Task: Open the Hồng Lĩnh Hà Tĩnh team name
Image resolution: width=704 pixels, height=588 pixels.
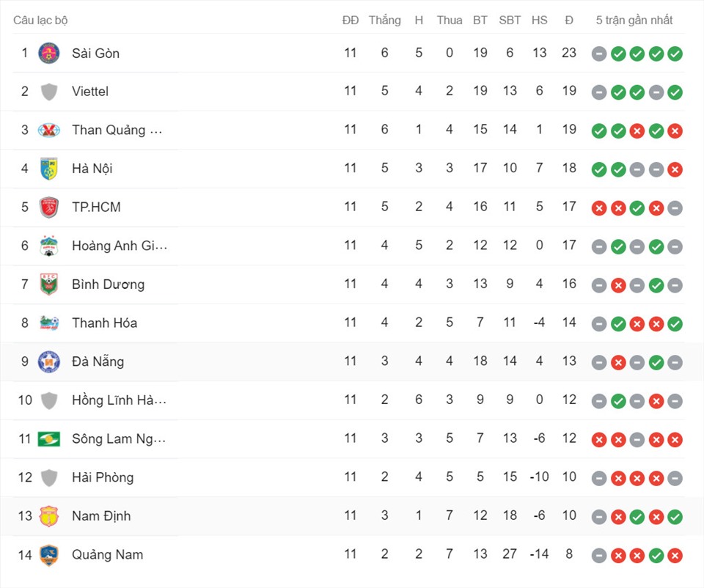Action: pyautogui.click(x=119, y=400)
